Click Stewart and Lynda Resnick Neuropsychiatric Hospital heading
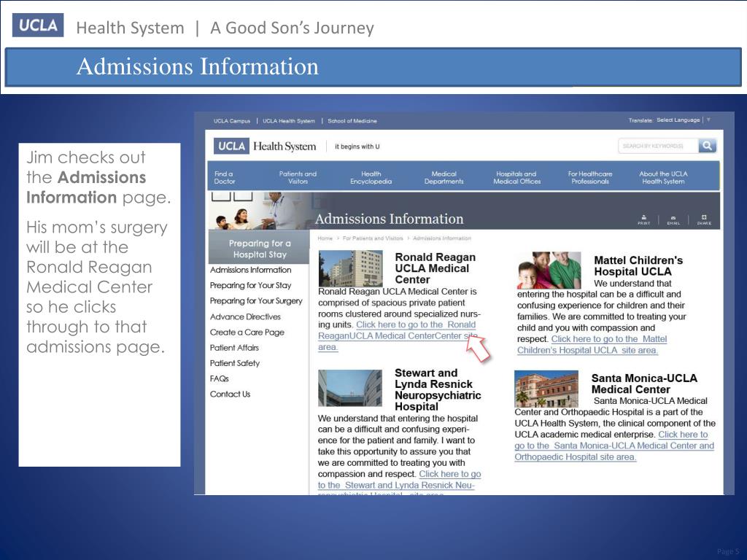 pos(438,389)
